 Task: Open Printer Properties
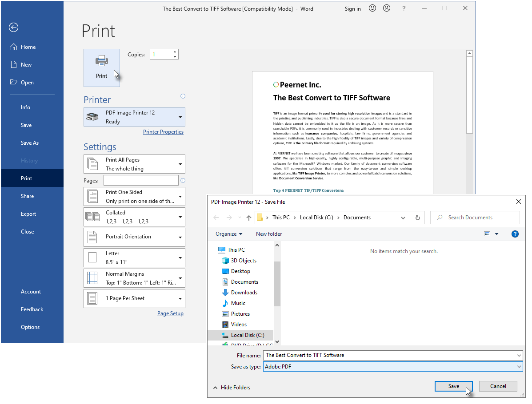[x=163, y=131]
